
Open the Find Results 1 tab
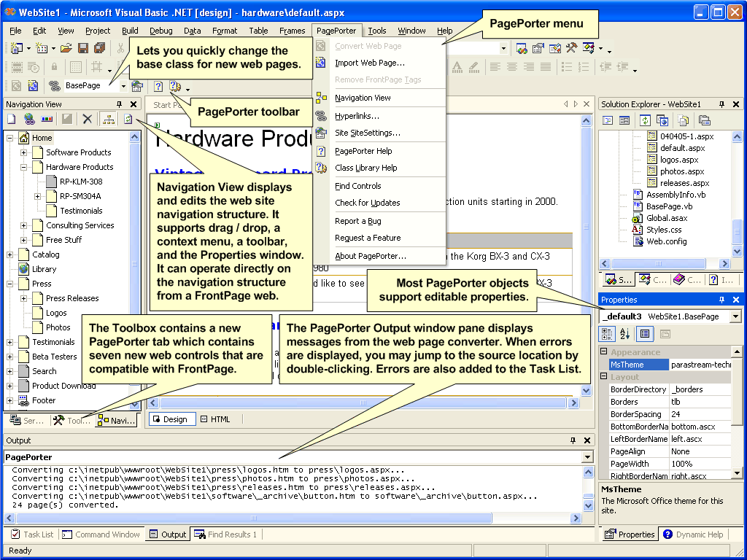click(226, 534)
